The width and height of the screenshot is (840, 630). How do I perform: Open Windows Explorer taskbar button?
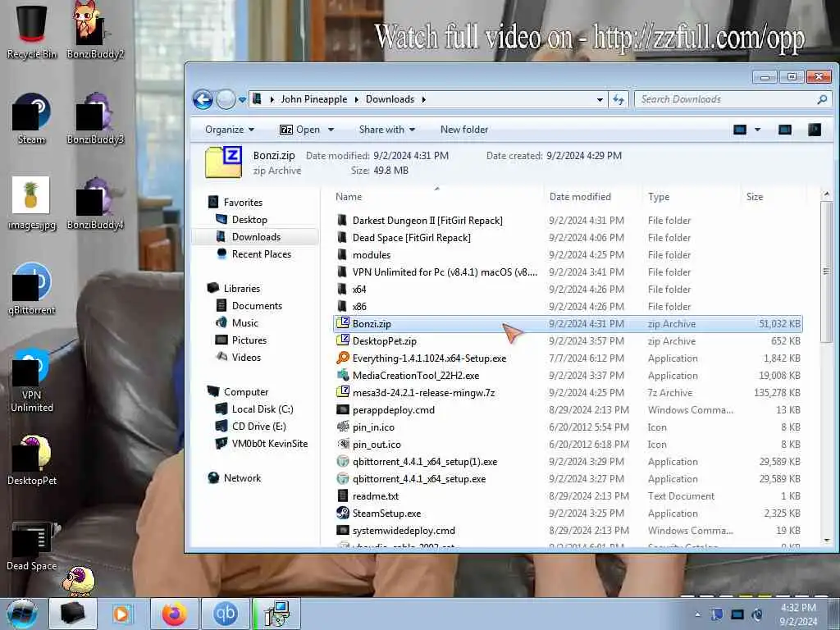pos(73,614)
